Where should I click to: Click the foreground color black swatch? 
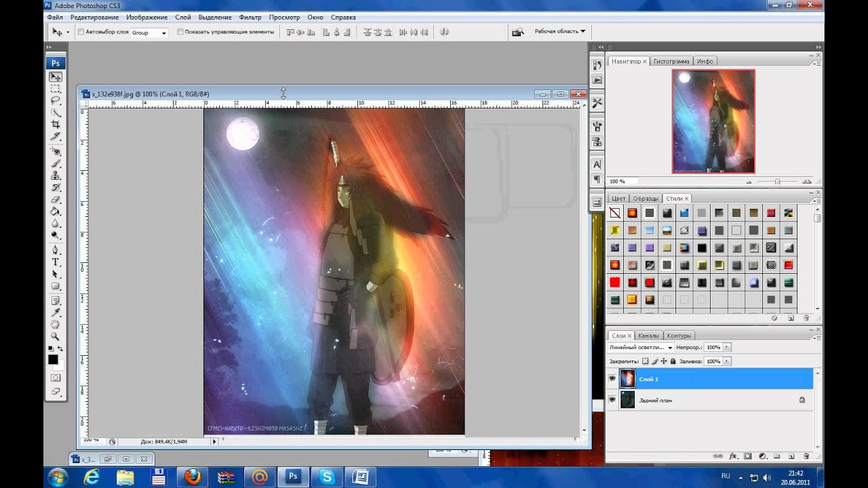click(x=53, y=360)
